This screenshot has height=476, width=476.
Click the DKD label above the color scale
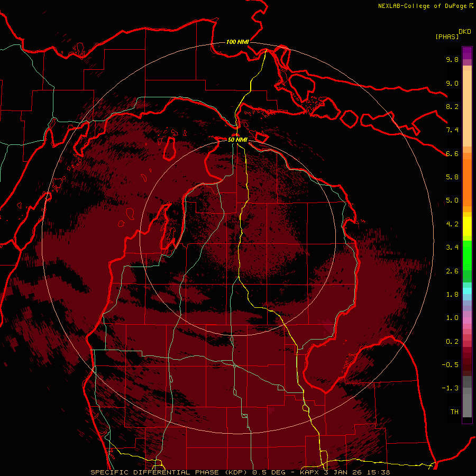tap(465, 32)
